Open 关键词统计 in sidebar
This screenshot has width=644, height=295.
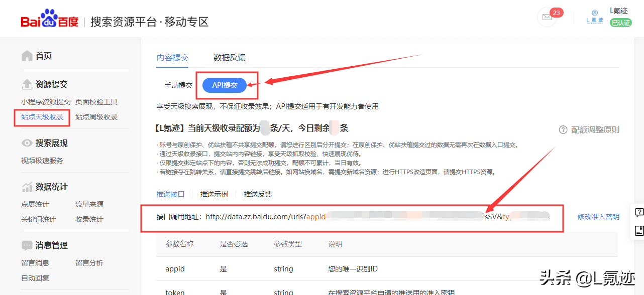point(39,219)
